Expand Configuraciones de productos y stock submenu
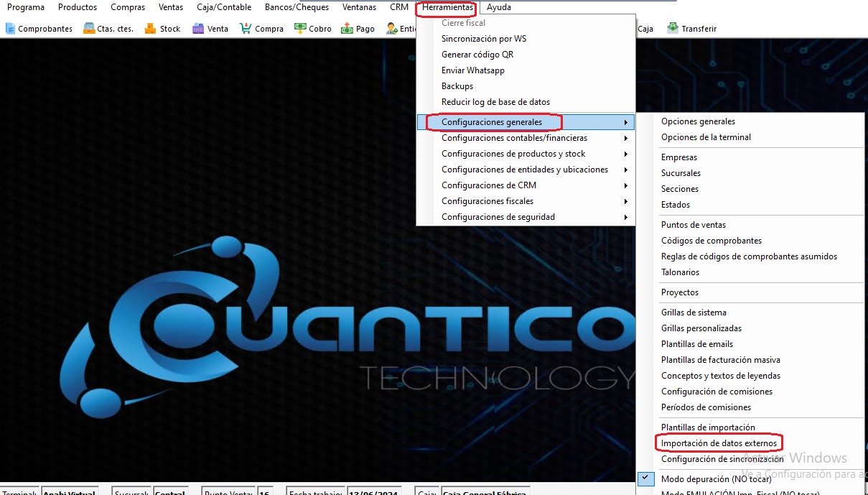The height and width of the screenshot is (495, 868). pyautogui.click(x=513, y=154)
